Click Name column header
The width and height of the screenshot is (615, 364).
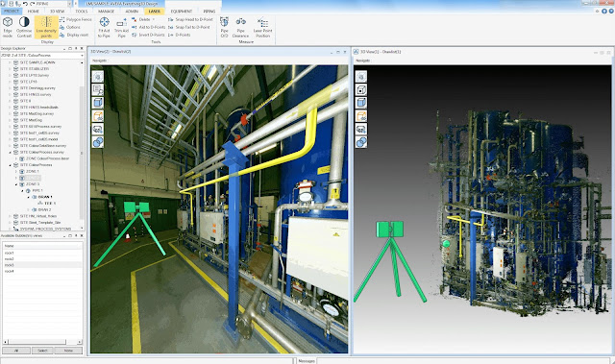click(x=42, y=246)
